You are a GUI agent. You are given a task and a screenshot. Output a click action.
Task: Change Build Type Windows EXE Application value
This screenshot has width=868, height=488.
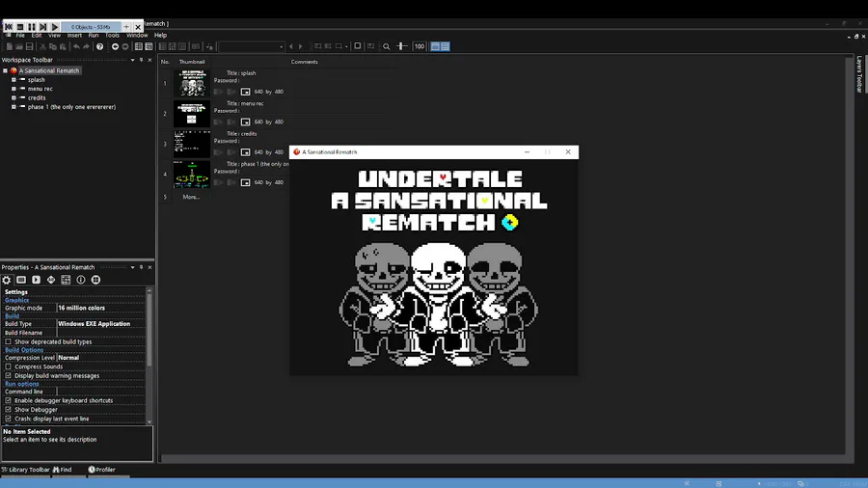click(100, 324)
